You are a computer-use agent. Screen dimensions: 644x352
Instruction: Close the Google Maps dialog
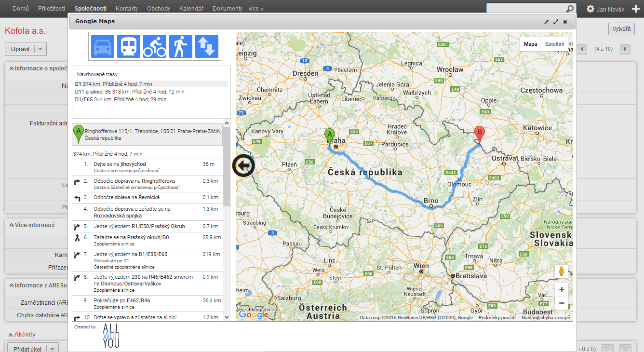[x=565, y=22]
